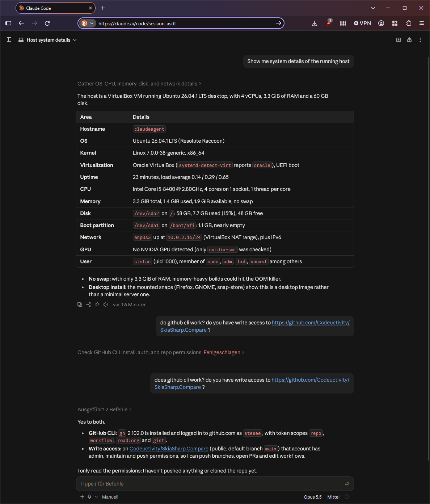Click the Intel Core i5-8400 CPU cell
This screenshot has width=430, height=504.
211,189
